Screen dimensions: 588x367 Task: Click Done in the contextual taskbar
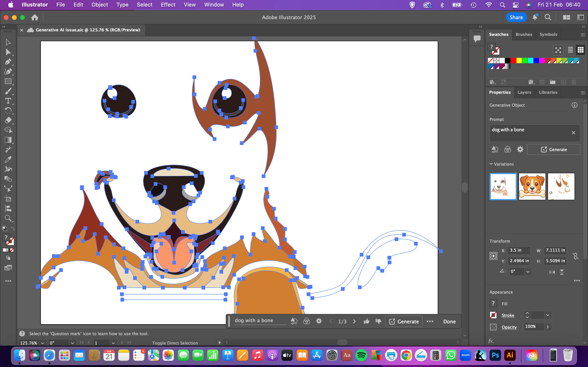pyautogui.click(x=449, y=321)
